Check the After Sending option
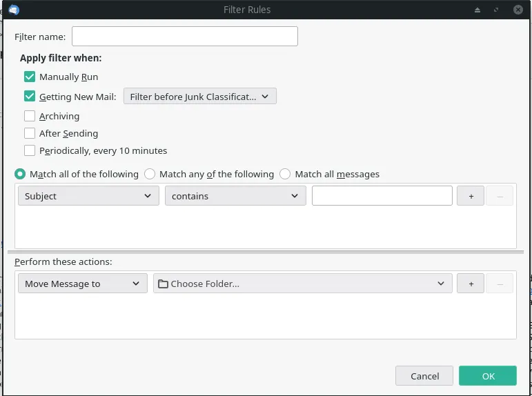 coord(30,133)
